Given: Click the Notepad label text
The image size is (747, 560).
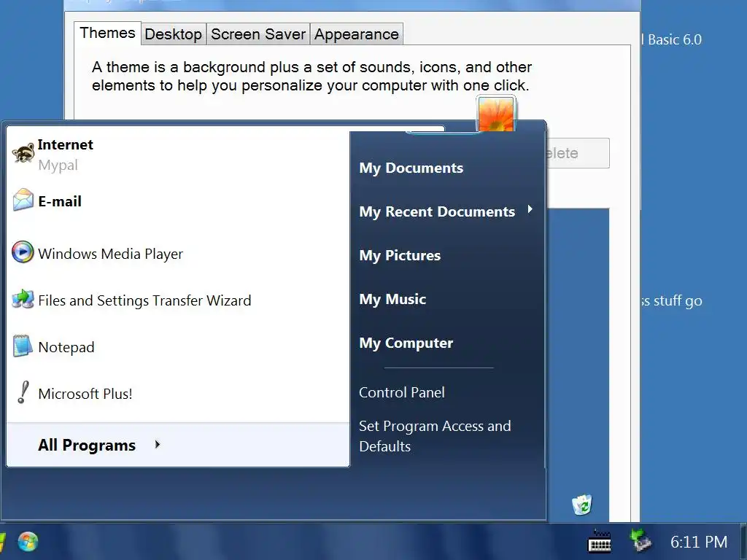Looking at the screenshot, I should coord(66,347).
